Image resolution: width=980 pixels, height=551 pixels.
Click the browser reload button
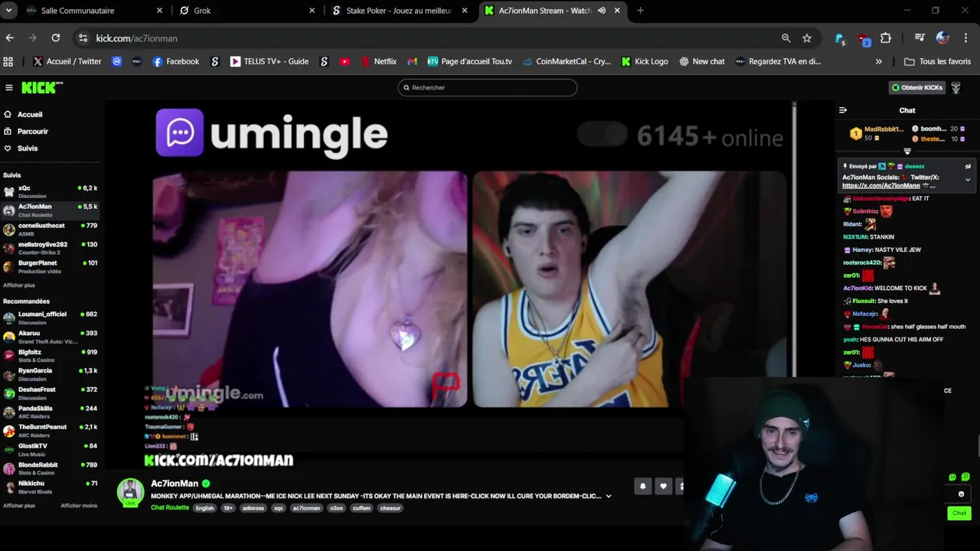(56, 37)
